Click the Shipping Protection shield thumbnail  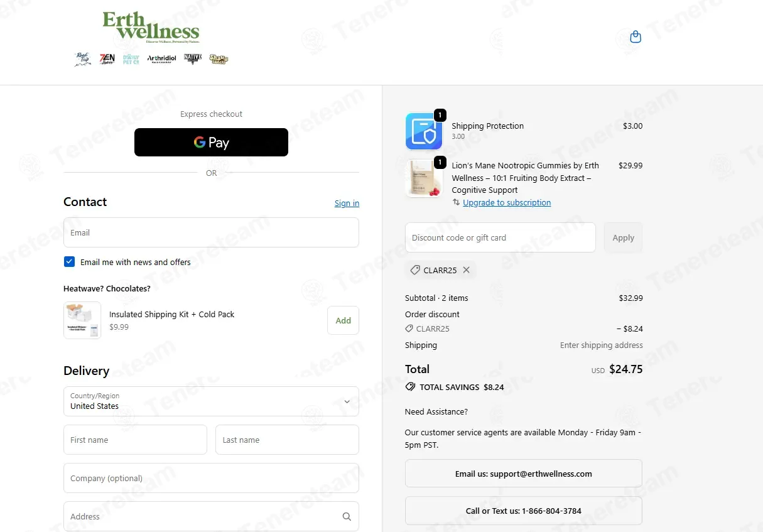pyautogui.click(x=424, y=131)
